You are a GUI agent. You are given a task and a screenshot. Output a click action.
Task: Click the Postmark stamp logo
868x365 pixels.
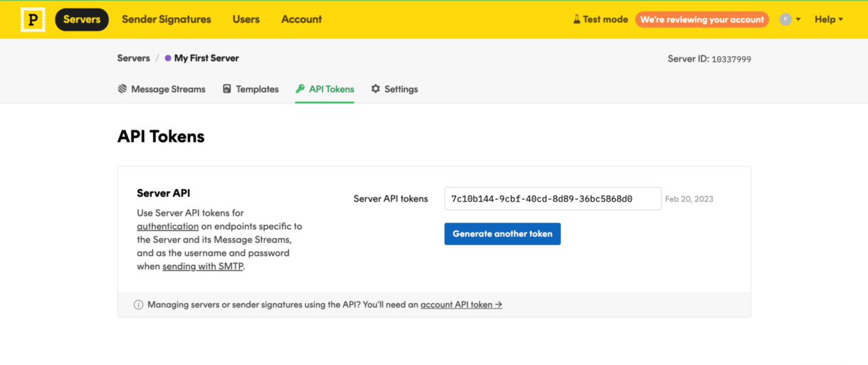tap(32, 20)
